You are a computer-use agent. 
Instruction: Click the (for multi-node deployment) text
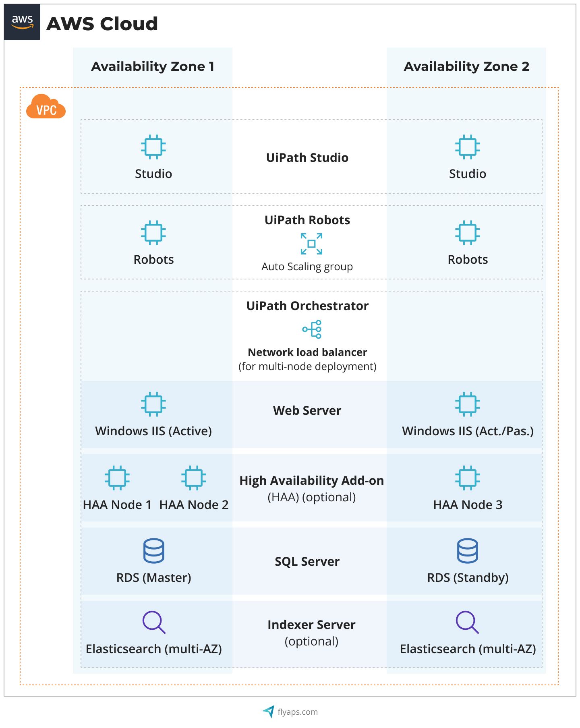coord(307,366)
